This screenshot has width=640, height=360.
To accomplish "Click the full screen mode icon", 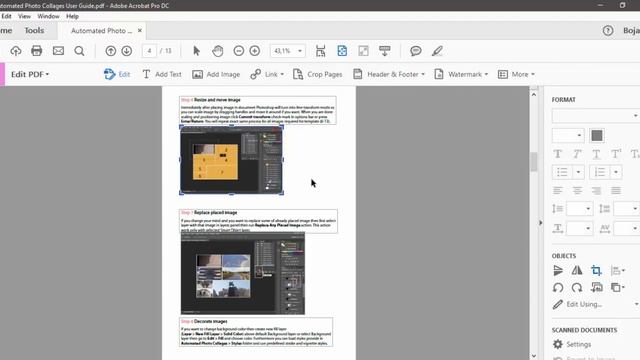I will tap(363, 51).
